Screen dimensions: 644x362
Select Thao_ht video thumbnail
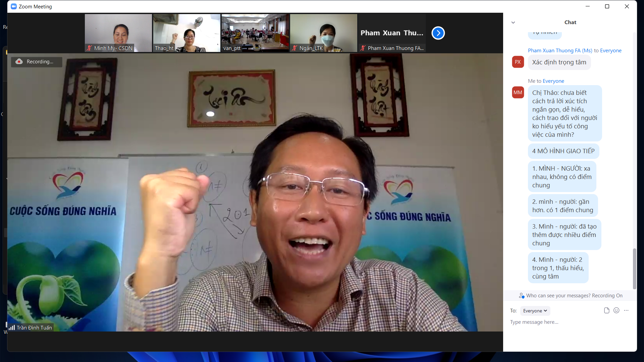[x=187, y=33]
